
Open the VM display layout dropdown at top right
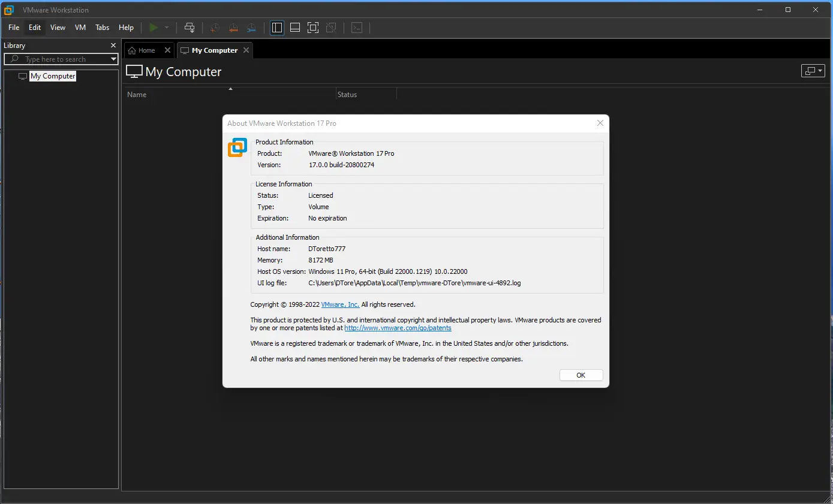(x=813, y=71)
